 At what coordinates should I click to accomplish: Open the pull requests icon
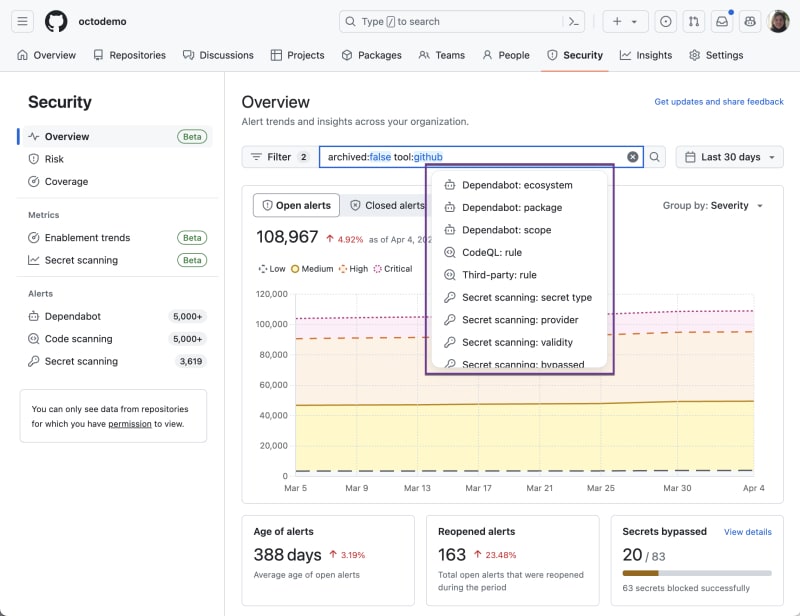[694, 21]
